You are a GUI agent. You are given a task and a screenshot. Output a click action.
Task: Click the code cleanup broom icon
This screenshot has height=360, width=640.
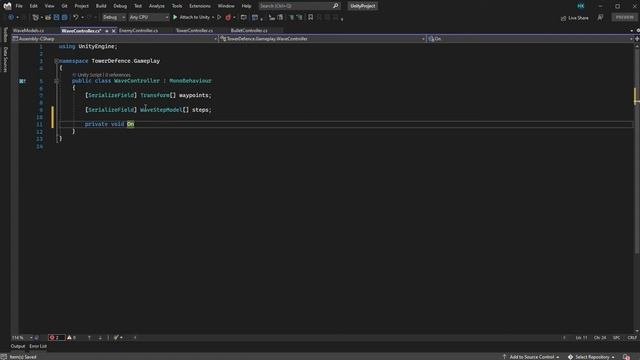pos(116,338)
